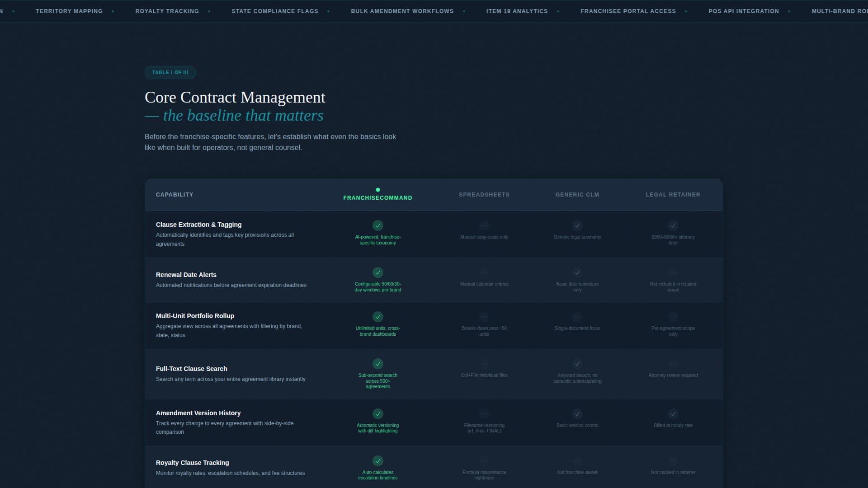Click the Spreadsheets column header
The height and width of the screenshot is (488, 868).
(x=484, y=195)
